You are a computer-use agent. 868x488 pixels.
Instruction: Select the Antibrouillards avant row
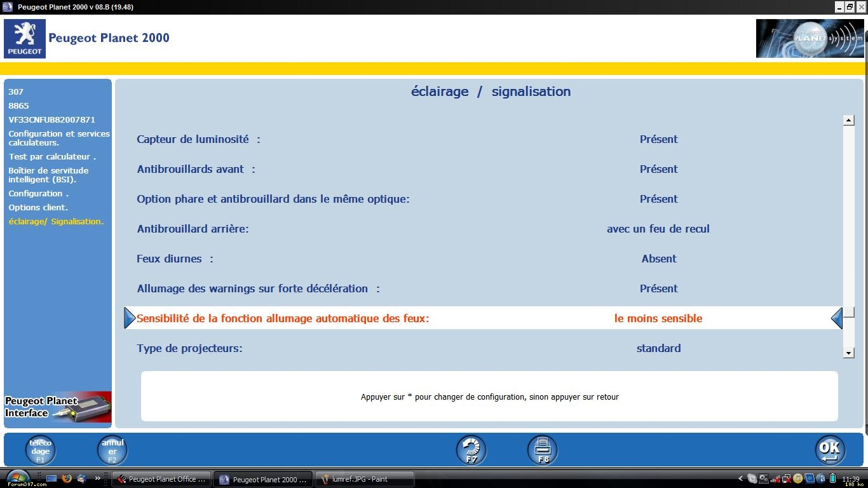(483, 169)
